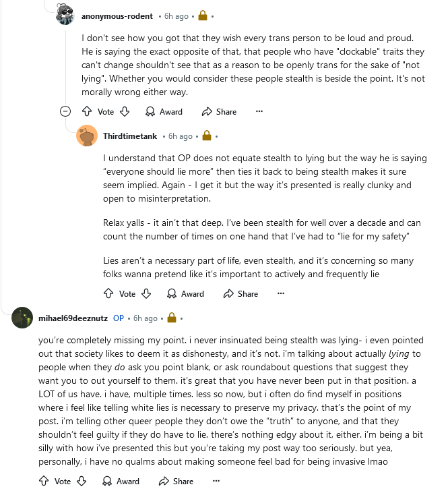Give an Award to anonymous-rodent's comment

click(164, 112)
